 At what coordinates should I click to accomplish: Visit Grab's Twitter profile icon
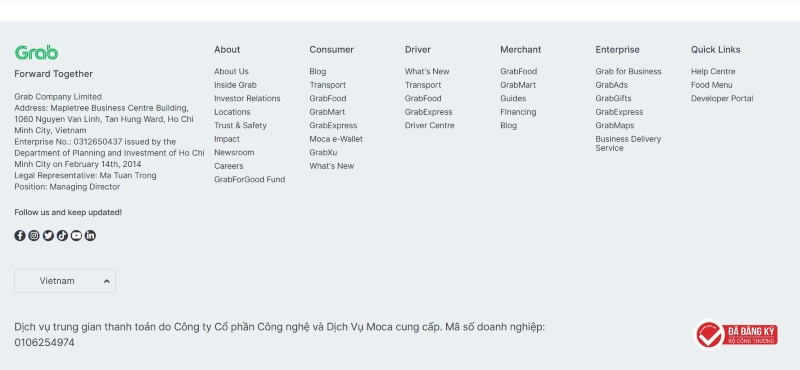point(48,235)
